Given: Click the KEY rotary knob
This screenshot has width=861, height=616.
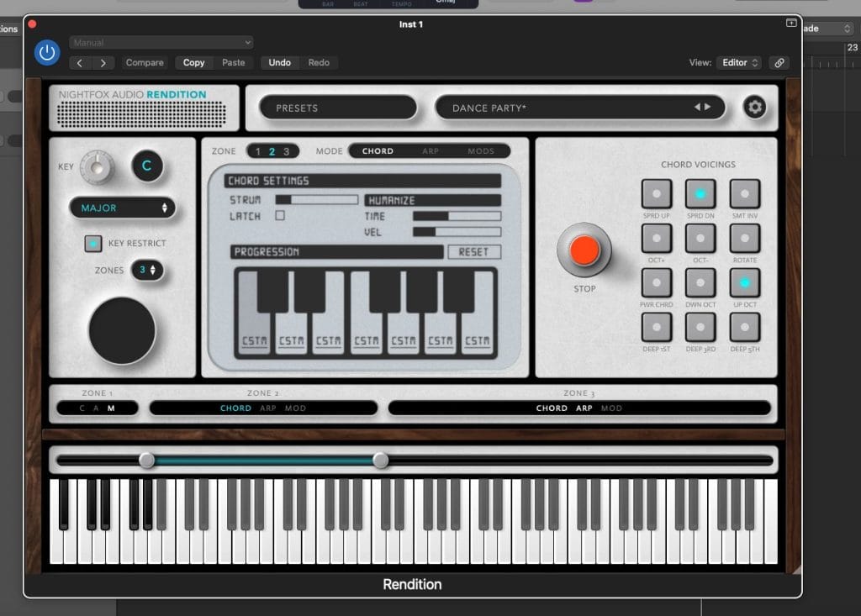Looking at the screenshot, I should click(98, 167).
